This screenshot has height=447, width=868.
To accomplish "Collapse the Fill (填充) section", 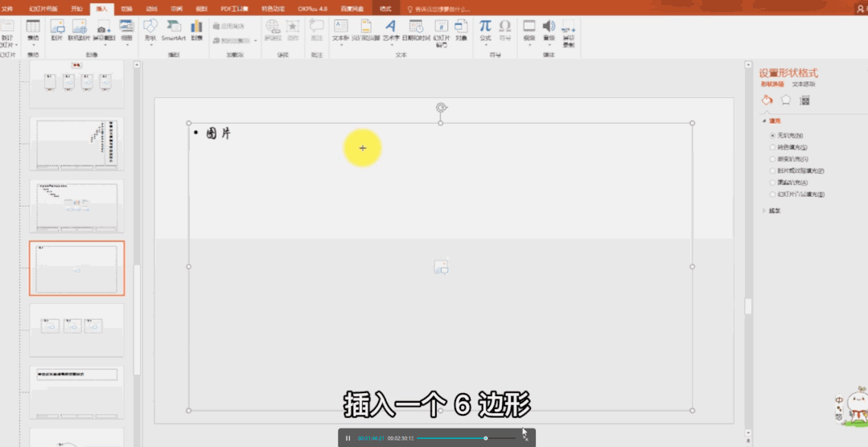I will pyautogui.click(x=764, y=121).
